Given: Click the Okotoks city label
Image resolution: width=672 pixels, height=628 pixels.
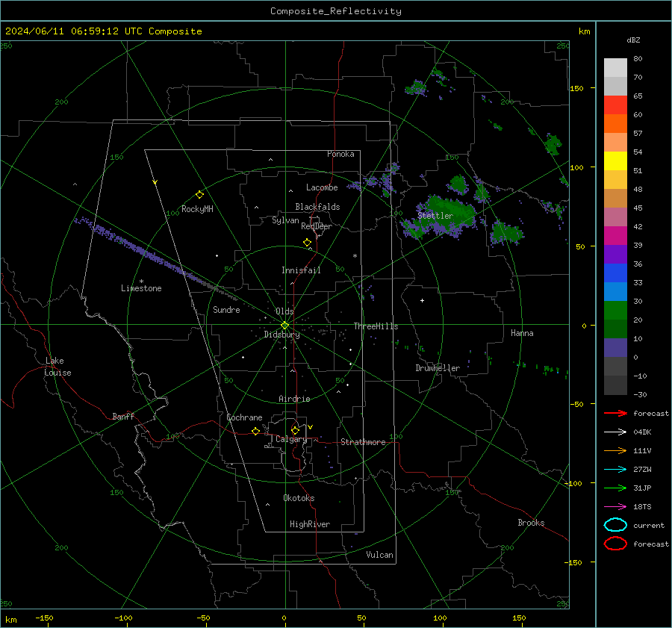Looking at the screenshot, I should pyautogui.click(x=299, y=498).
